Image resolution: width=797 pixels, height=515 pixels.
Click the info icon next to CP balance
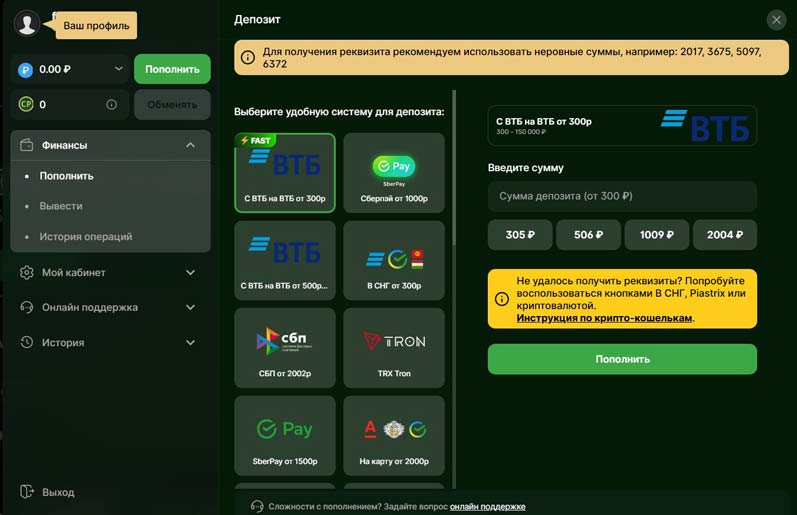[x=111, y=104]
